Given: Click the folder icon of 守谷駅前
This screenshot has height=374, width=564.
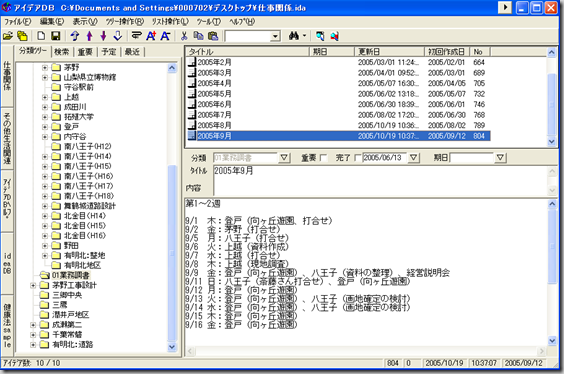Looking at the screenshot, I should (56, 87).
